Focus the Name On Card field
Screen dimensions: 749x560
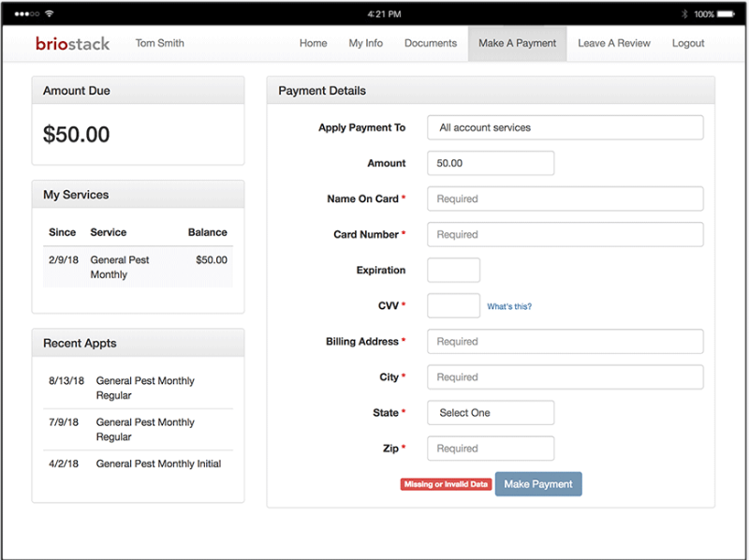pyautogui.click(x=565, y=199)
